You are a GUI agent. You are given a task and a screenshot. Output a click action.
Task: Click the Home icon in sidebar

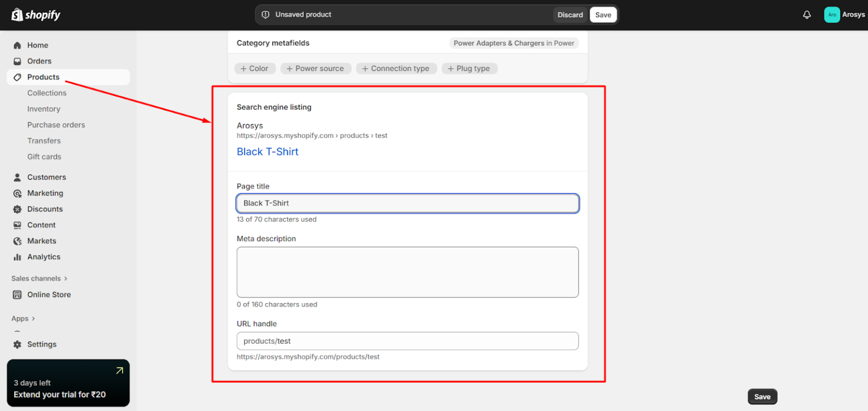[x=17, y=45]
